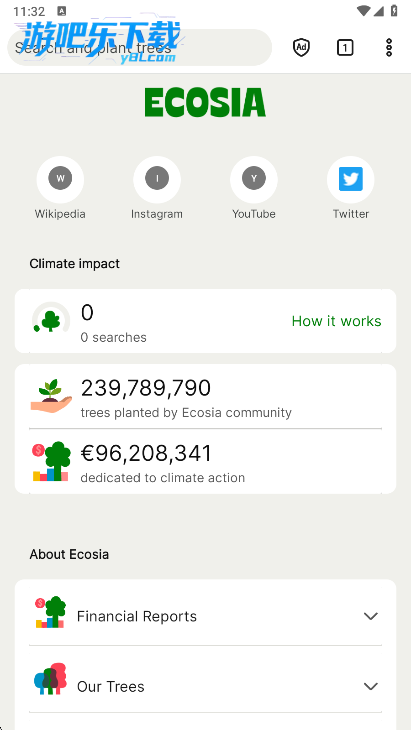411x730 pixels.
Task: Tap the €96,208,341 climate action figure
Action: coord(146,453)
